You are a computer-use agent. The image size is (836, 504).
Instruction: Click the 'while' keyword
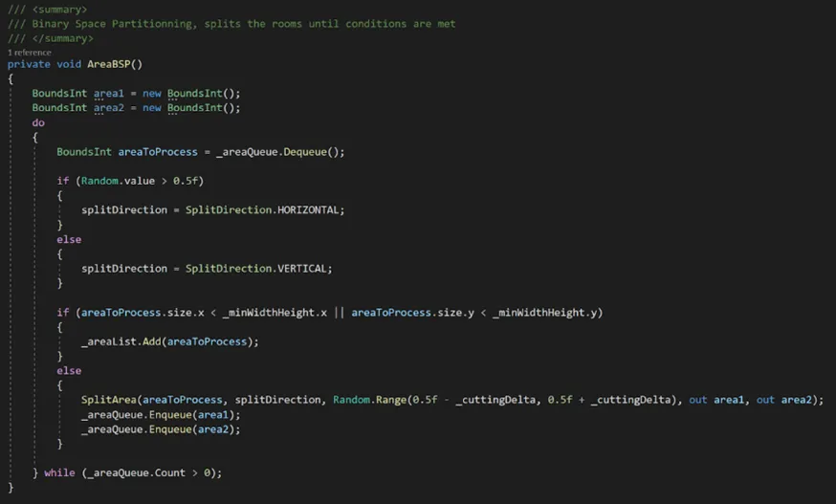(59, 473)
